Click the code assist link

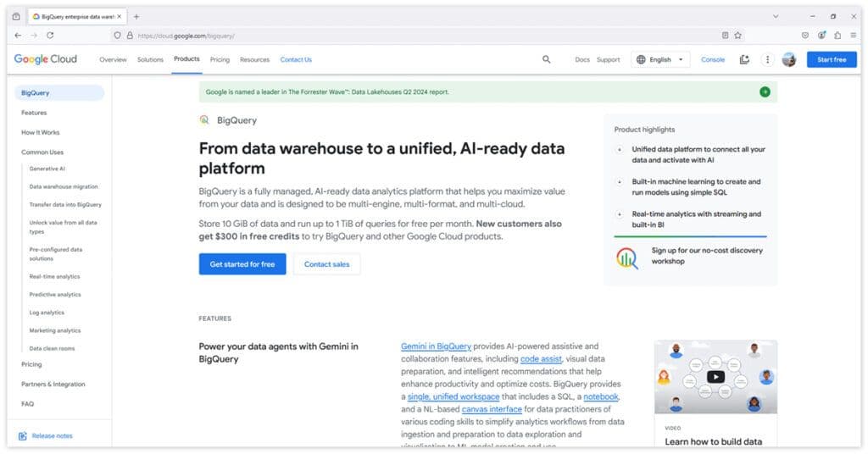[x=541, y=359]
